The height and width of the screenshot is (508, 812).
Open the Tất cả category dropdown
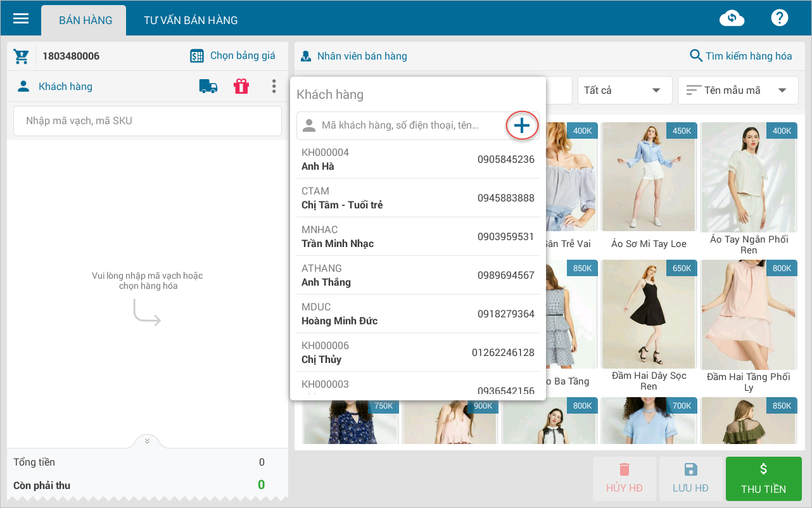point(625,90)
